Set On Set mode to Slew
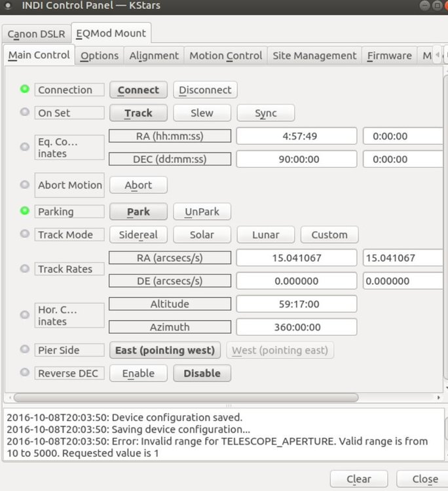The image size is (448, 491). [x=202, y=113]
